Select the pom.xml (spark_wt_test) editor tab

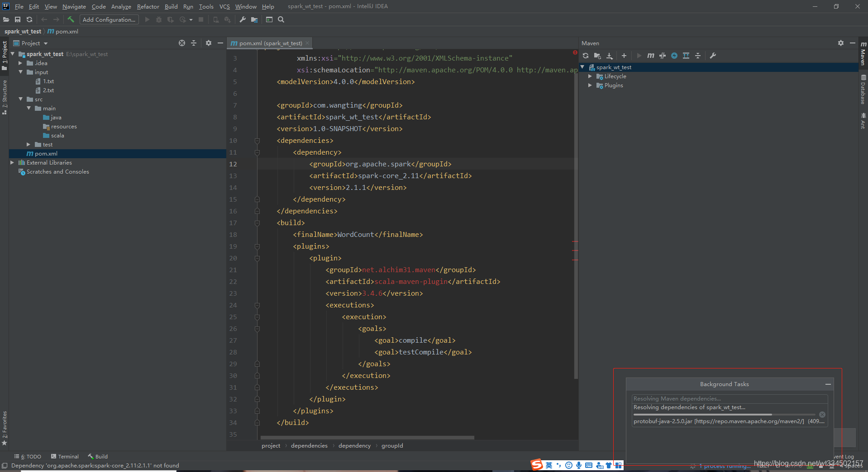tap(270, 43)
